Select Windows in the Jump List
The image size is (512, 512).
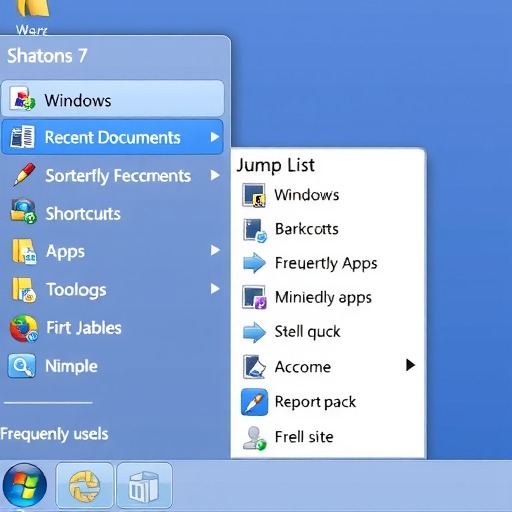[328, 195]
